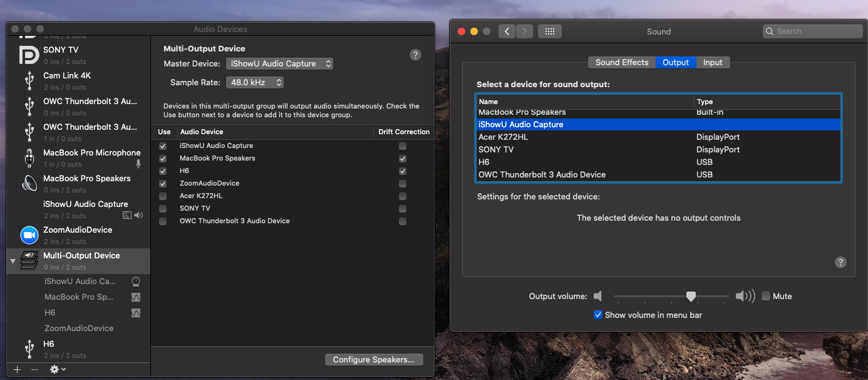
Task: Select the MacBook Pro Microphone icon
Action: pyautogui.click(x=29, y=158)
